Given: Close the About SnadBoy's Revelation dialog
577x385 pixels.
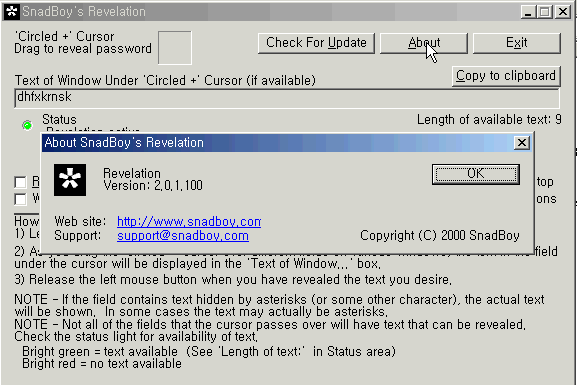Looking at the screenshot, I should tap(521, 142).
